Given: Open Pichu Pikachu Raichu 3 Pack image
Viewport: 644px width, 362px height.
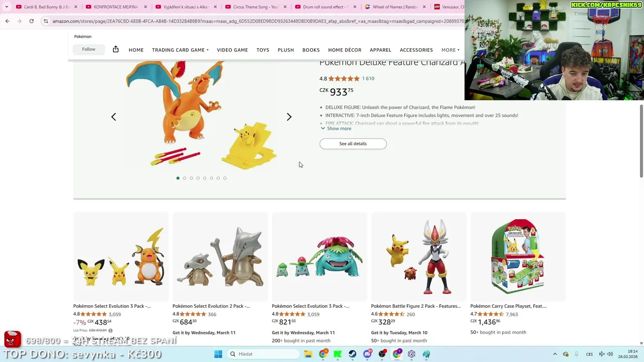Looking at the screenshot, I should tap(121, 256).
